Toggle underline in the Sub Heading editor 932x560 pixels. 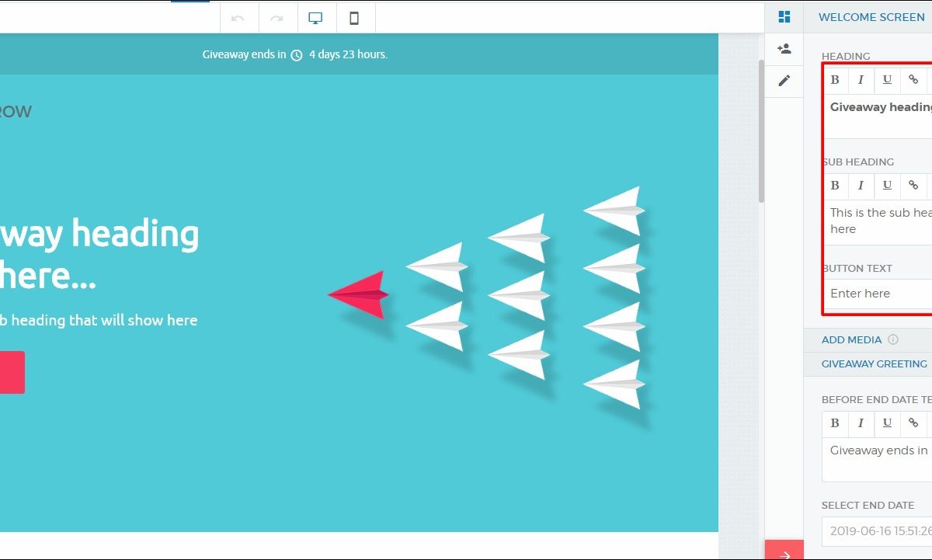click(x=887, y=185)
